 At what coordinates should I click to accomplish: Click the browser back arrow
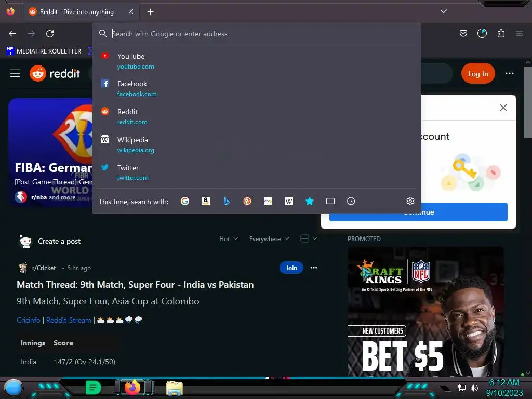click(12, 34)
